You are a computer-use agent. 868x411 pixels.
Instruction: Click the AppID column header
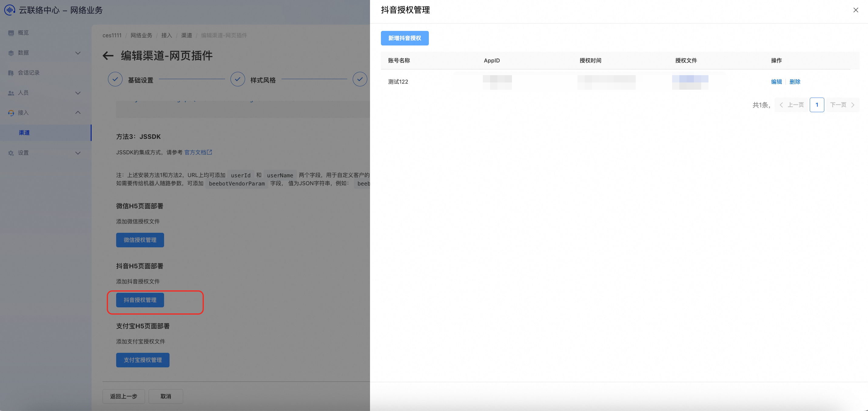click(492, 61)
